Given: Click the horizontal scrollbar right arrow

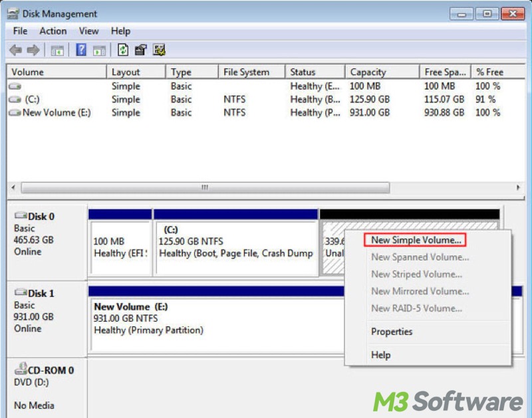Looking at the screenshot, I should click(x=518, y=187).
